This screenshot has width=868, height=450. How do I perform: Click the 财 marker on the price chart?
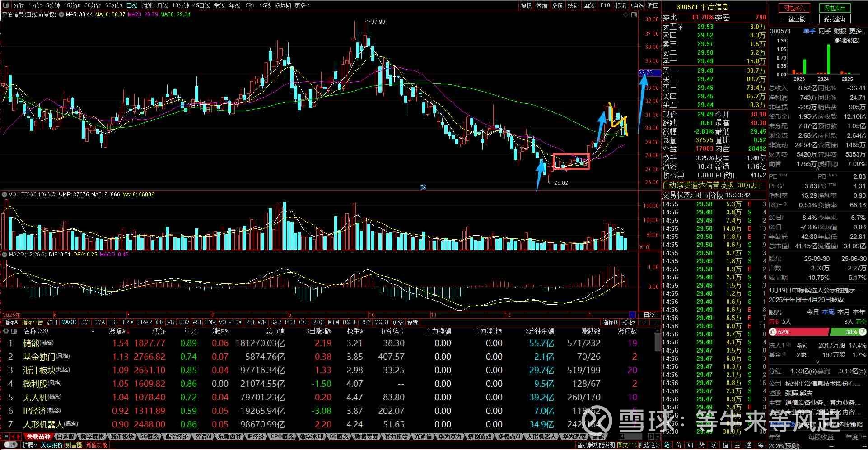(x=423, y=187)
